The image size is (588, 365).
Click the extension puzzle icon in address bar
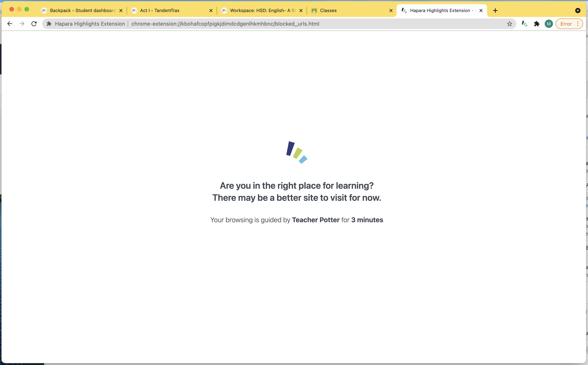[x=49, y=24]
